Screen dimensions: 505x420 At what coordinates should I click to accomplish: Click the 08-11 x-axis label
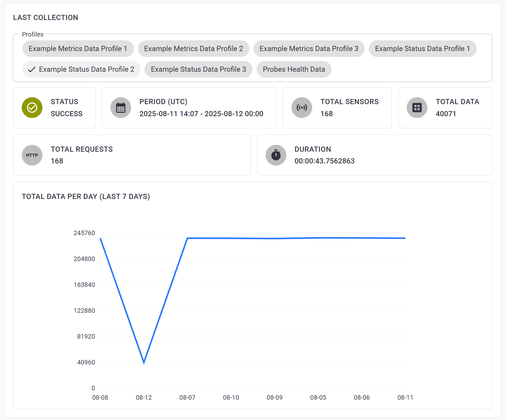(405, 398)
